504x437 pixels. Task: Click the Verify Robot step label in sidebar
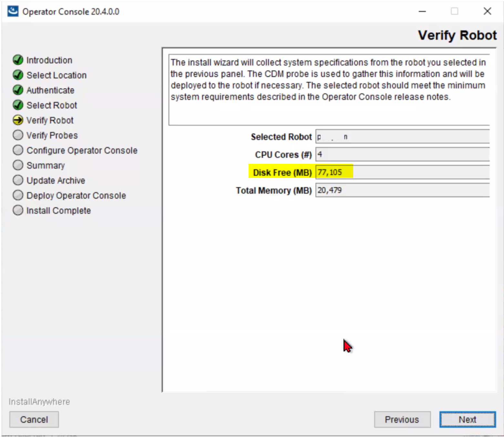pos(50,120)
